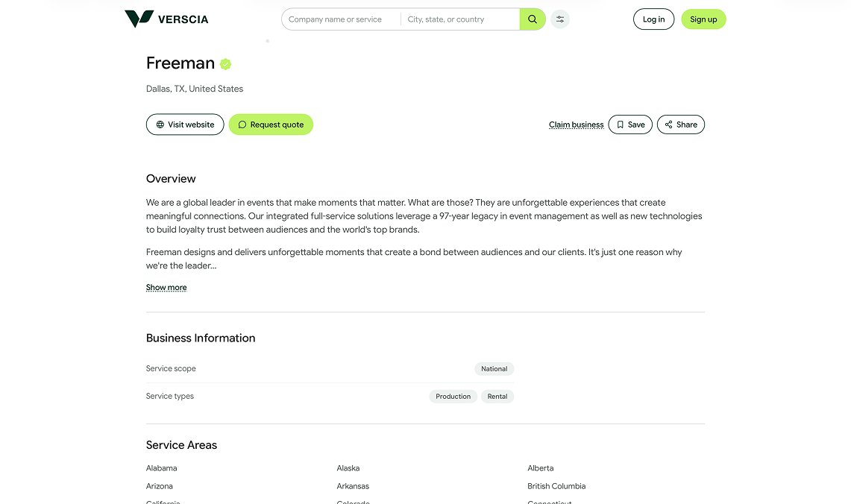This screenshot has height=504, width=851.
Task: Click the National scope tag
Action: pyautogui.click(x=494, y=369)
